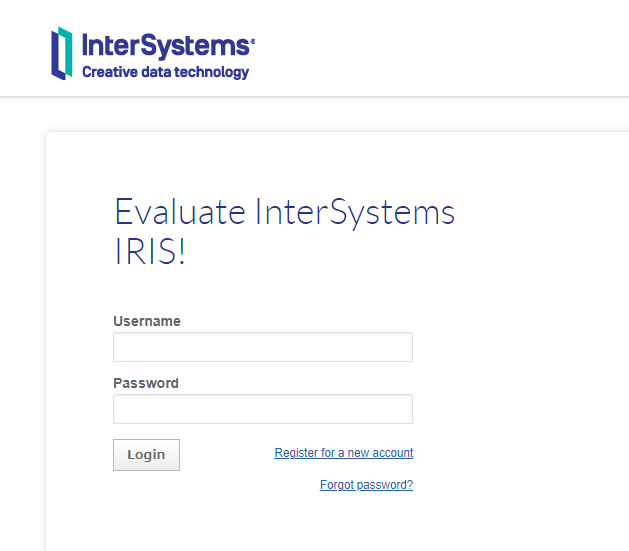Viewport: 629px width, 551px height.
Task: Click the "Creative data technology" tagline
Action: 166,72
